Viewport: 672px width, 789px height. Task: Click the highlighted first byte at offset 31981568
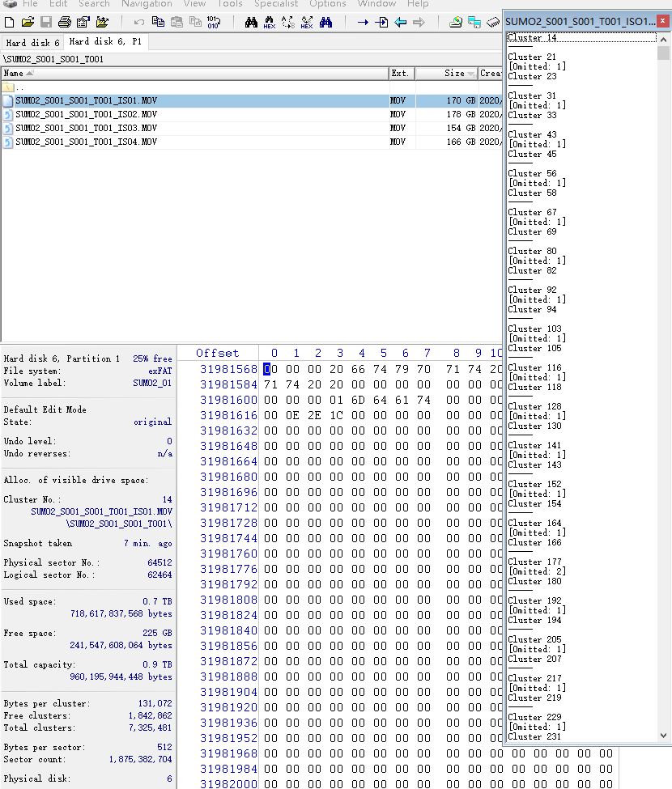(x=270, y=369)
